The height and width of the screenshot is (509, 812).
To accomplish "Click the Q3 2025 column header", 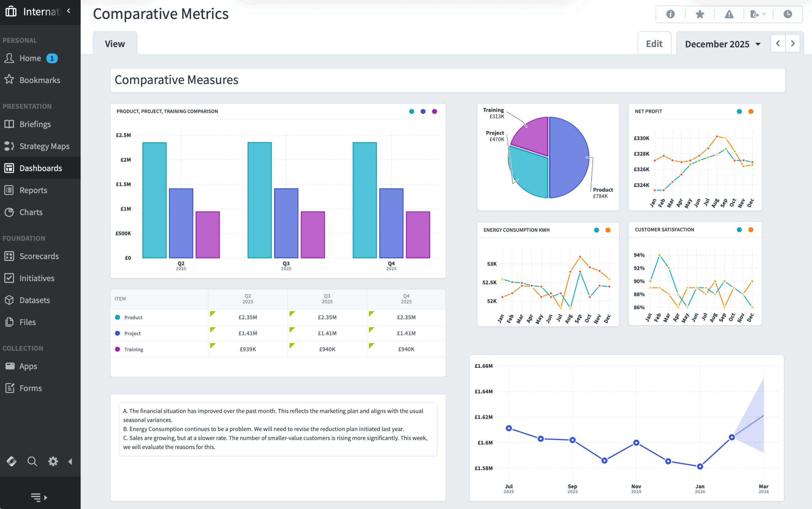I will [x=327, y=299].
